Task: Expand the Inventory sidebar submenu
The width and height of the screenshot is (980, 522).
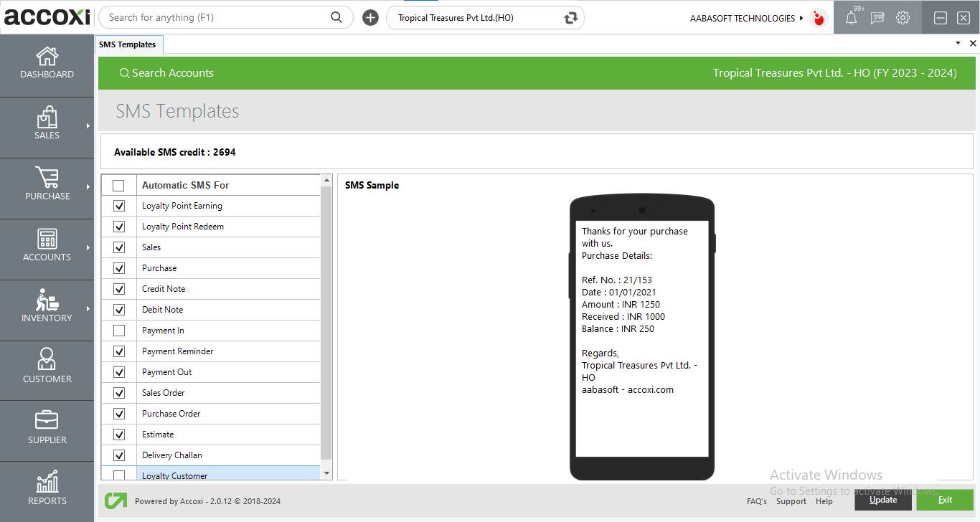Action: (x=88, y=309)
